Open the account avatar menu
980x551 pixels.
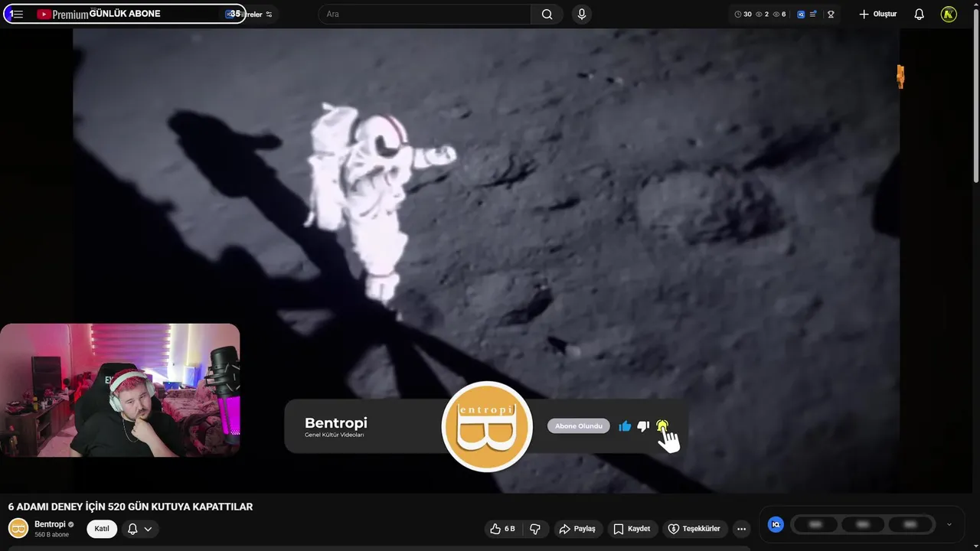click(x=949, y=14)
